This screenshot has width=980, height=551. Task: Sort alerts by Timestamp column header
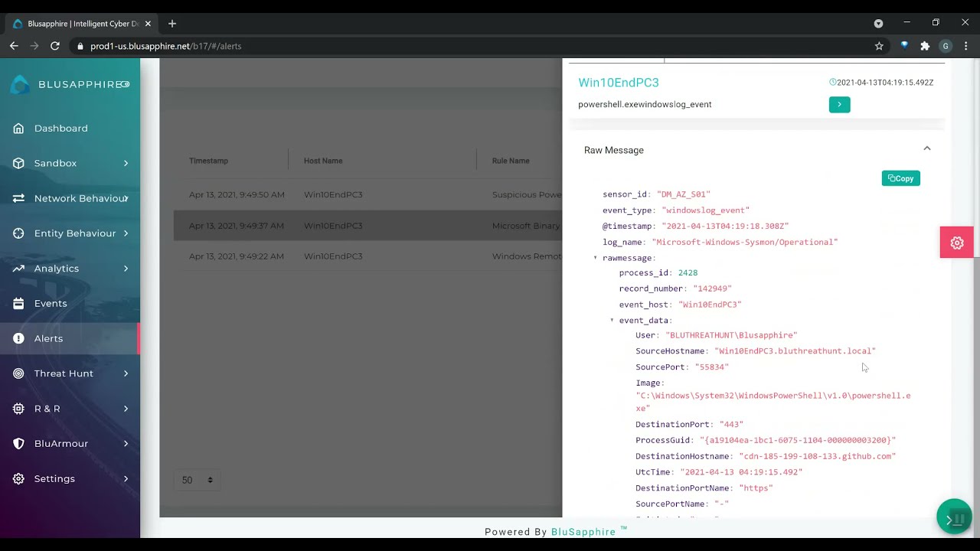click(208, 161)
